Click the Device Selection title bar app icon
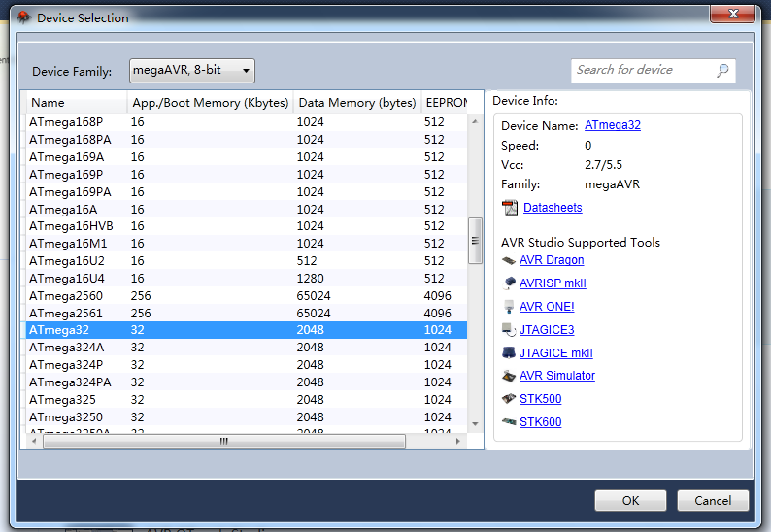This screenshot has width=771, height=532. (23, 17)
